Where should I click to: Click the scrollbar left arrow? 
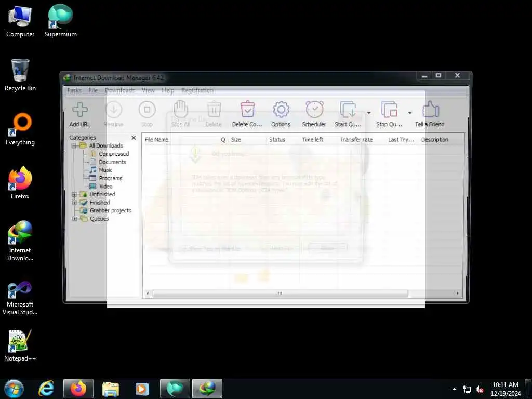coord(148,294)
